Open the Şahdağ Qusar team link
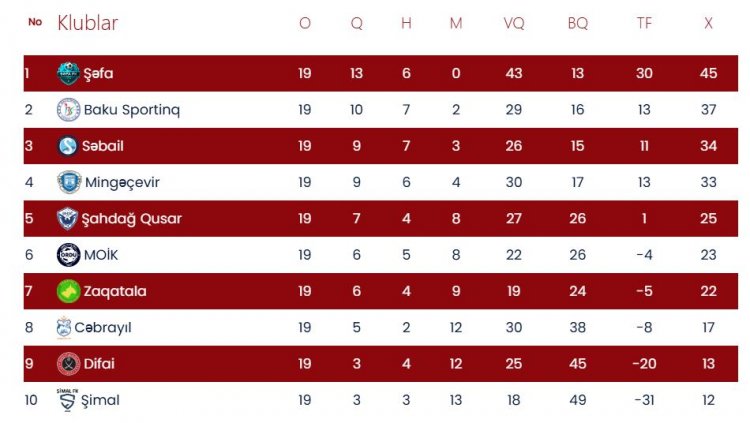Viewport: 750px width, 423px height. point(132,218)
